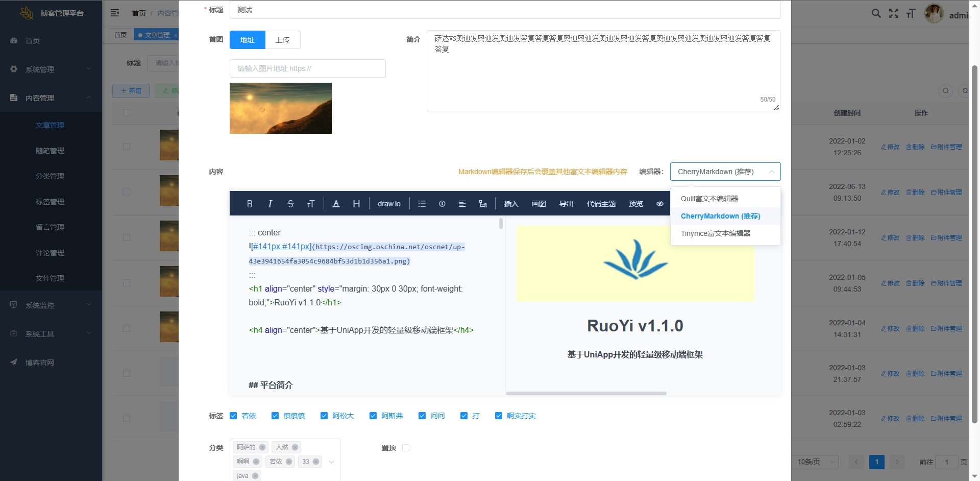Open the list options icon
980x481 pixels.
(x=422, y=204)
